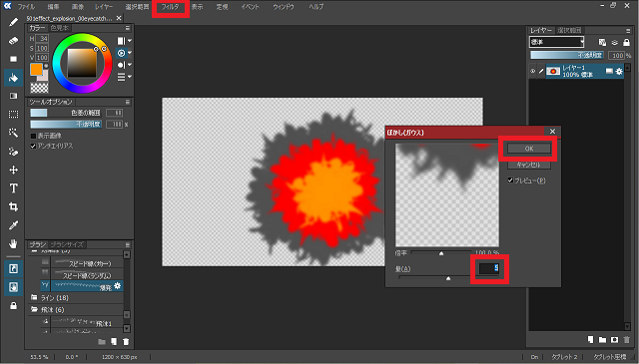This screenshot has height=364, width=639.
Task: Select the Select Pen tool
Action: pyautogui.click(x=13, y=152)
